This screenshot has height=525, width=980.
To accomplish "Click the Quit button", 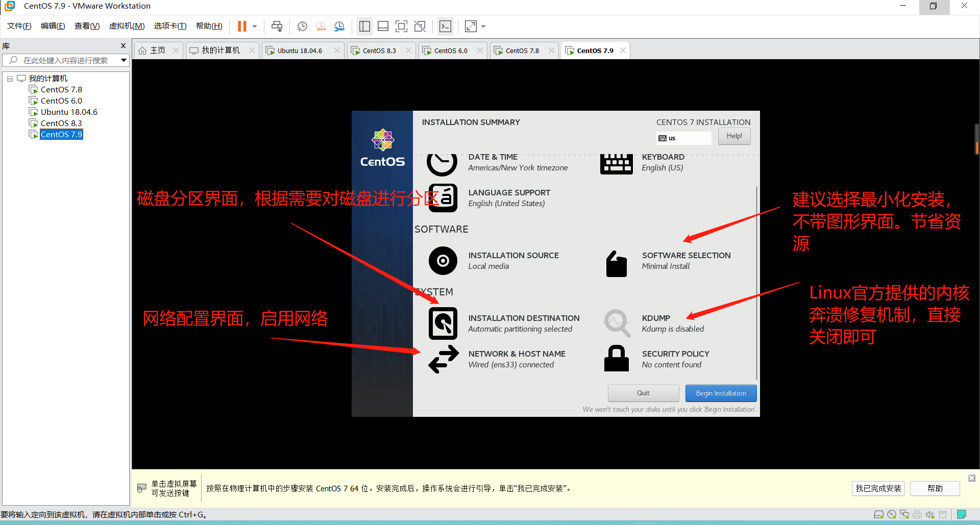I will coord(643,393).
